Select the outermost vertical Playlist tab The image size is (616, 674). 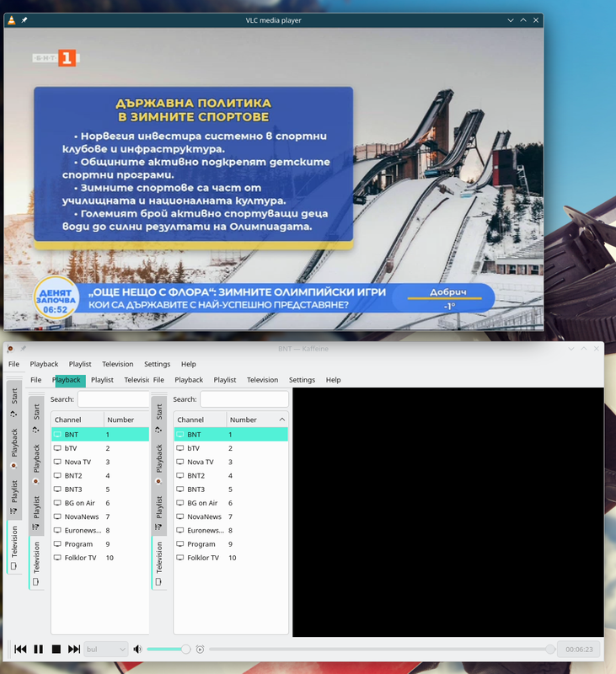(14, 496)
